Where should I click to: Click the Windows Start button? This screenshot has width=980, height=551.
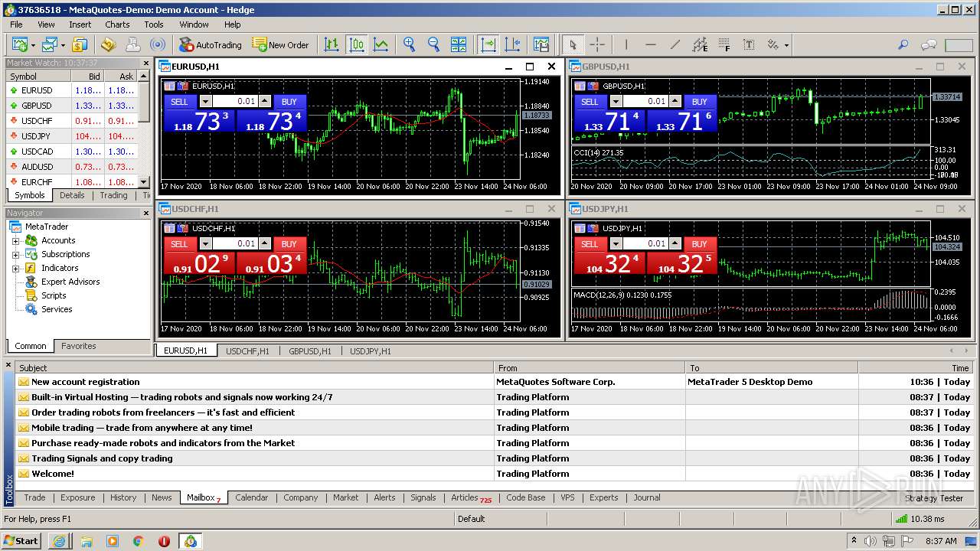pyautogui.click(x=21, y=540)
